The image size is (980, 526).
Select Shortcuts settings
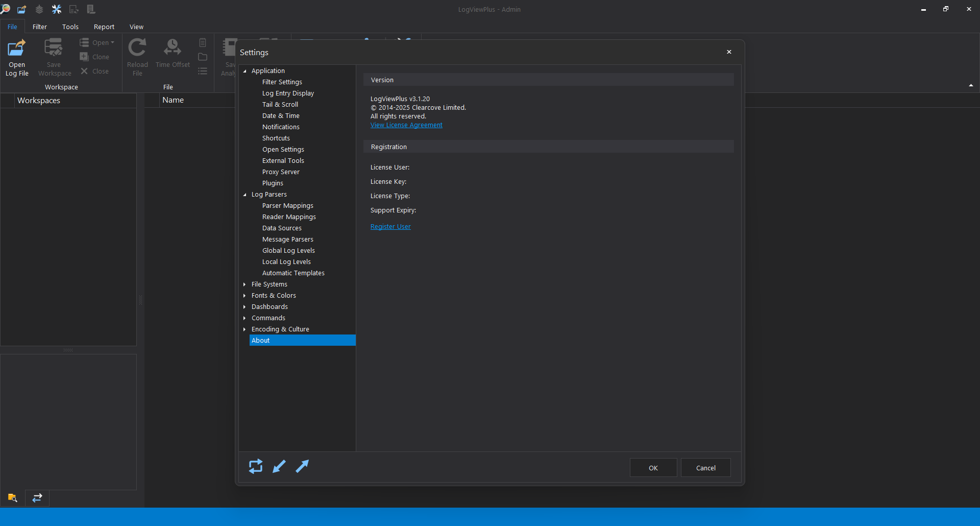[x=276, y=138]
